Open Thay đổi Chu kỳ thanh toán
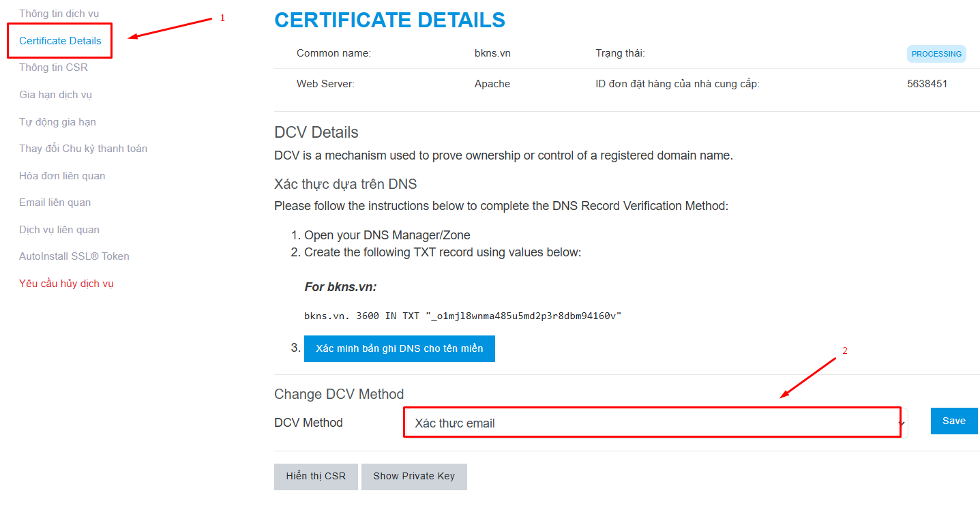Viewport: 980px width, 510px height. (x=83, y=149)
